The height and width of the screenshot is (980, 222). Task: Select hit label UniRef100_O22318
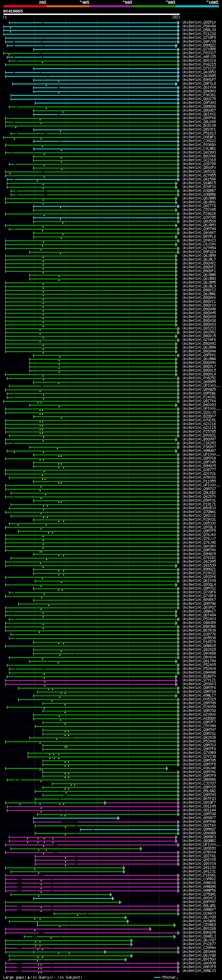coord(199,160)
